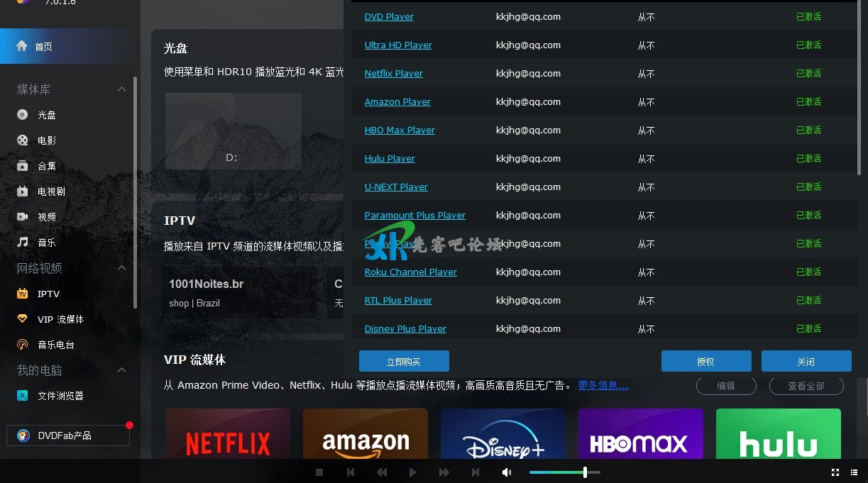Collapse the 我的电脑 section
Viewport: 868px width, 483px height.
(121, 370)
